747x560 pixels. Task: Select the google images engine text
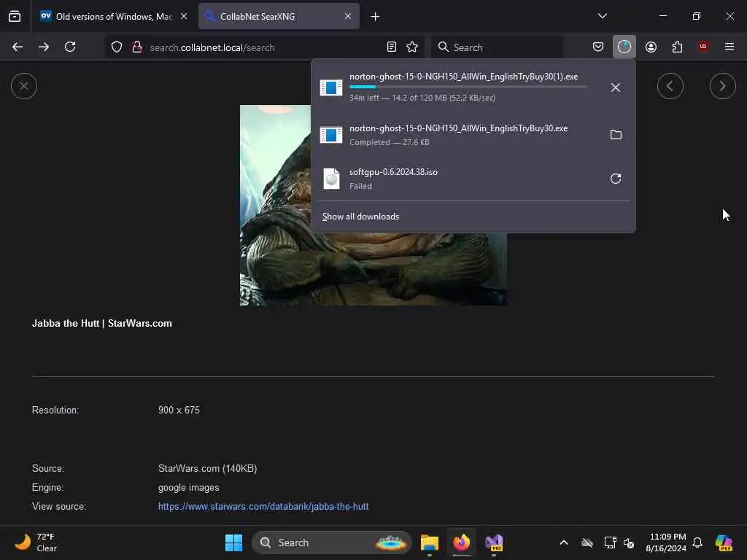pos(189,488)
